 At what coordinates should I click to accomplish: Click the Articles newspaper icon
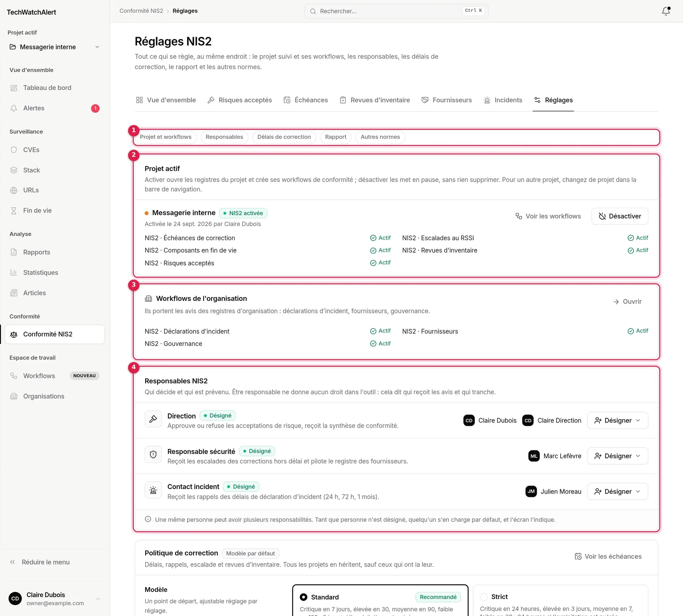[x=14, y=293]
